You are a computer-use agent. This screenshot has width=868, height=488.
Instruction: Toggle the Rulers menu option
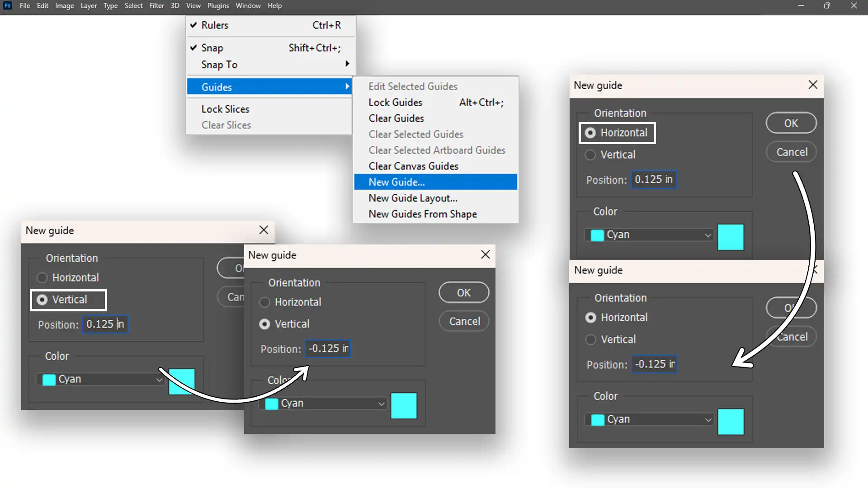(270, 25)
